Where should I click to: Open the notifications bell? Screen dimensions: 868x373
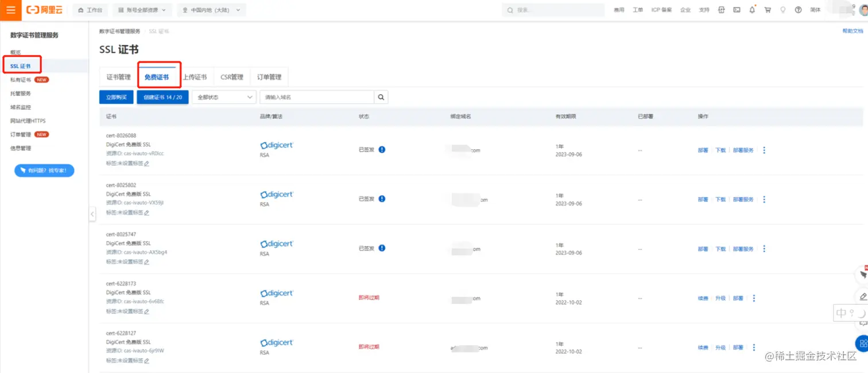752,10
